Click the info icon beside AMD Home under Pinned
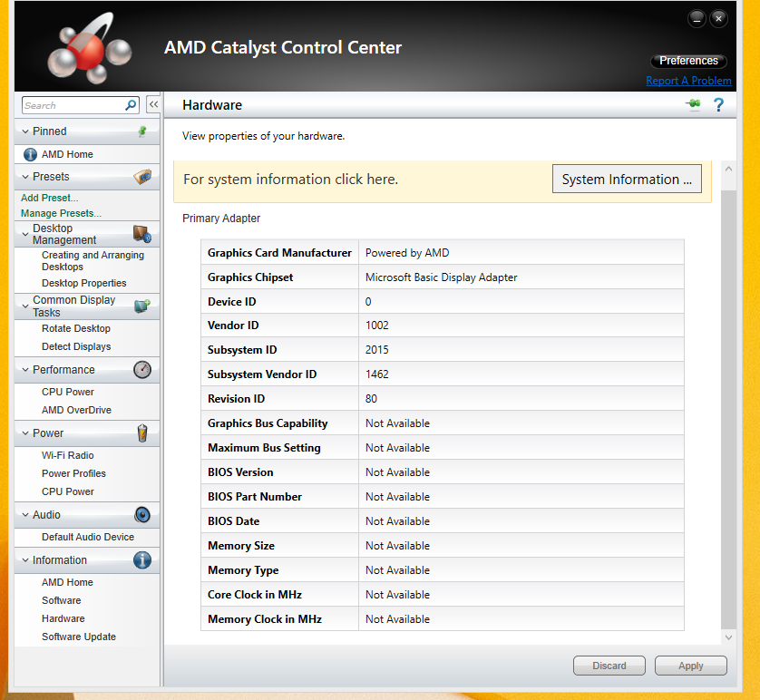760x700 pixels. 30,154
